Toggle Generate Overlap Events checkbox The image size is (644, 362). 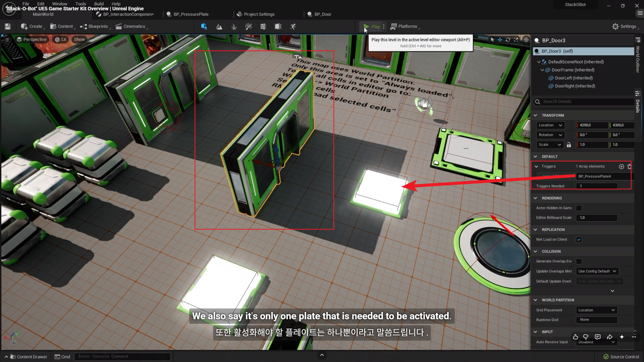point(579,261)
